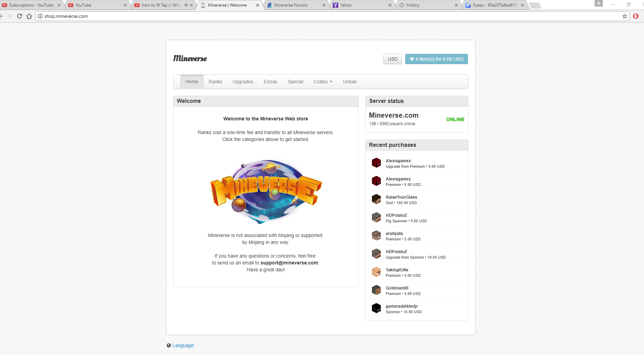Switch to the Mineverse Forums tab
This screenshot has width=644, height=355.
point(295,5)
